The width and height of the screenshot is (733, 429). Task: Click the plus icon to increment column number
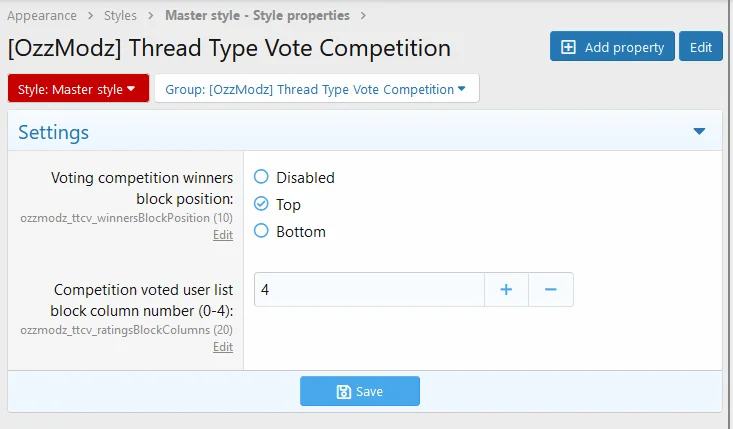pos(506,290)
